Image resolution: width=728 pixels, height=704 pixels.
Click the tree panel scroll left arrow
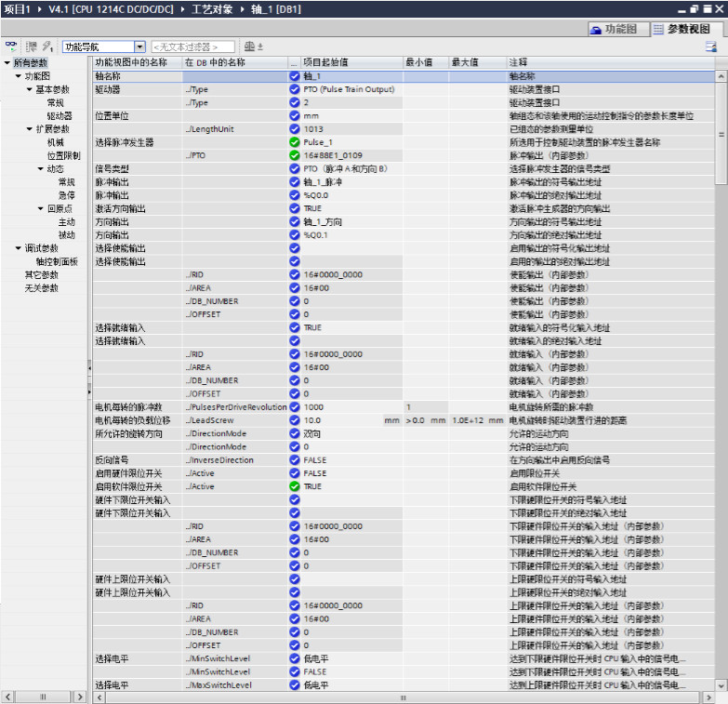[x=7, y=697]
